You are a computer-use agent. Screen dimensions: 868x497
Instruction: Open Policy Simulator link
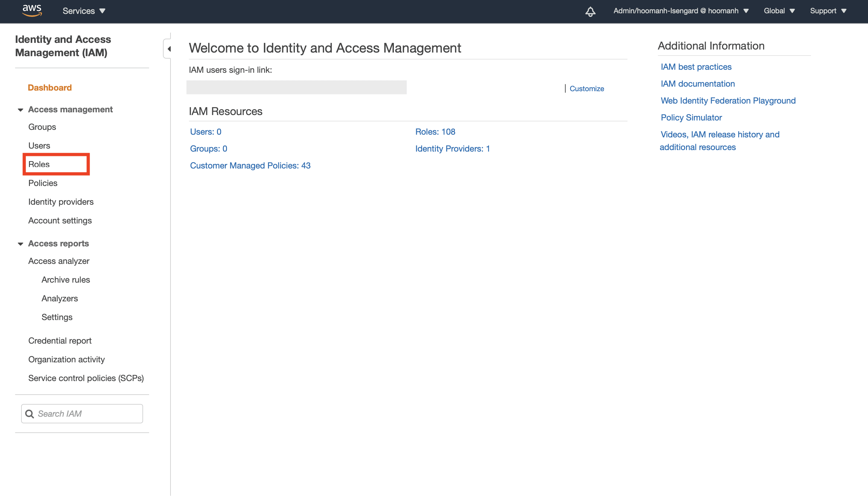click(x=691, y=118)
